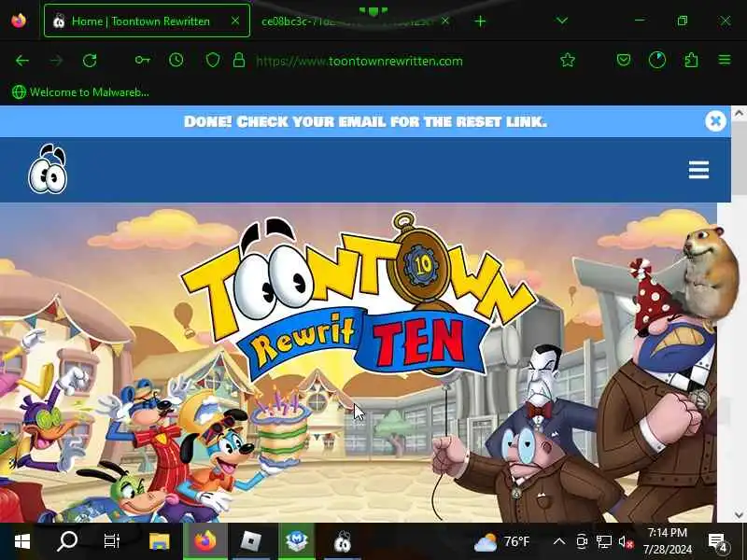
Task: Save page to Pocket
Action: tap(624, 60)
